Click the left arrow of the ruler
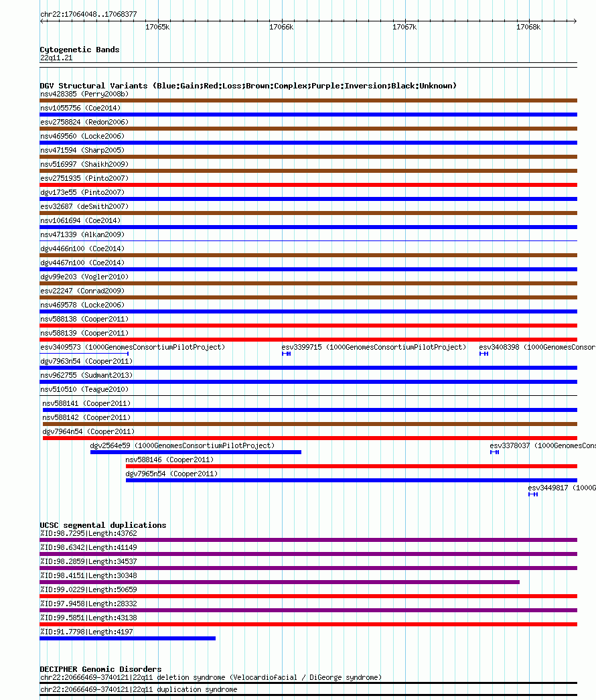Screen dimensions: 596x700 point(42,21)
